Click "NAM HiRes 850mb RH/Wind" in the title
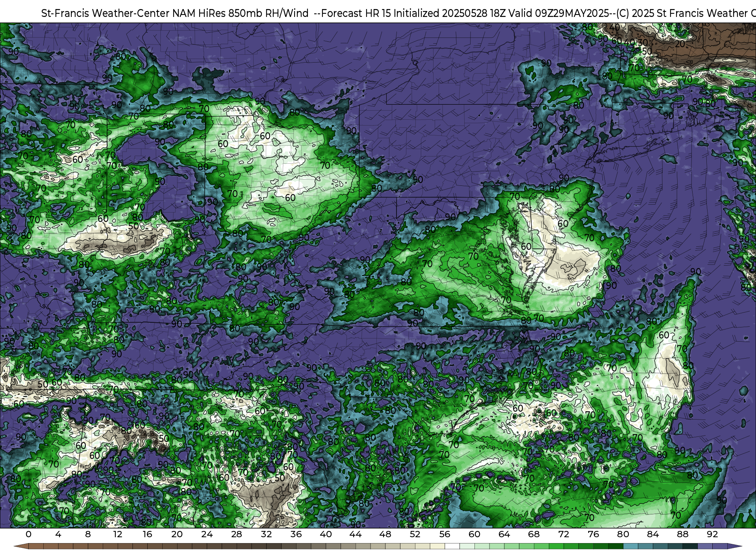The height and width of the screenshot is (551, 756). pyautogui.click(x=241, y=13)
